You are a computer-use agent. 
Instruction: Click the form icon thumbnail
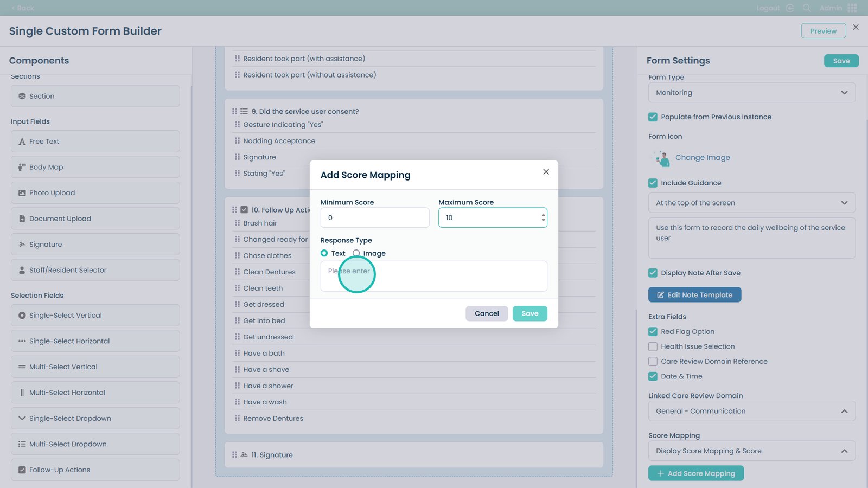point(661,158)
